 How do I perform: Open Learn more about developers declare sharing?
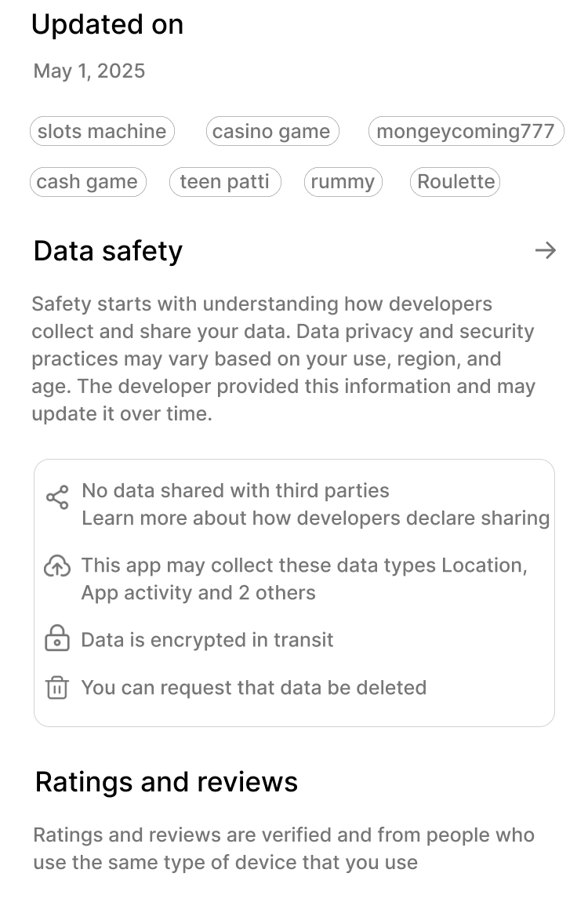(x=315, y=518)
